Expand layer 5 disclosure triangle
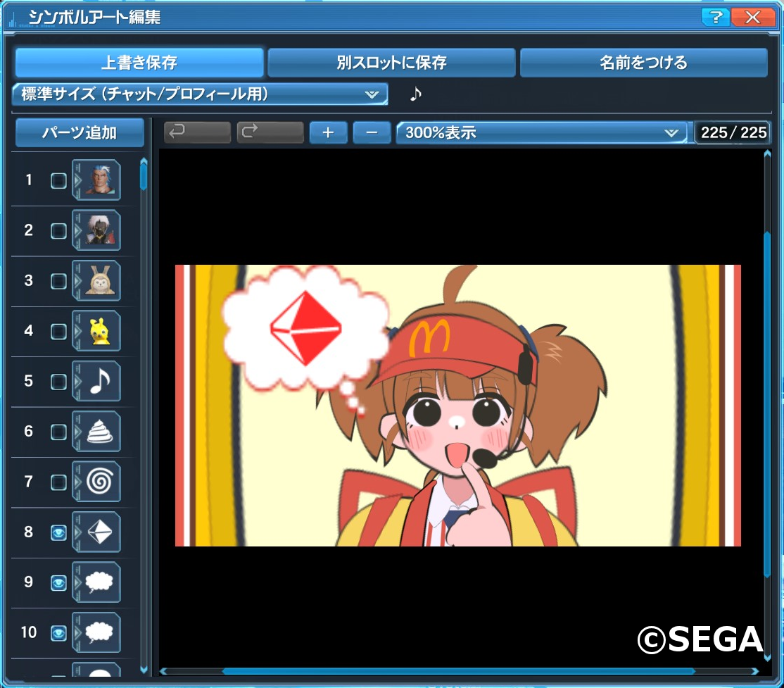The height and width of the screenshot is (688, 784). point(77,381)
